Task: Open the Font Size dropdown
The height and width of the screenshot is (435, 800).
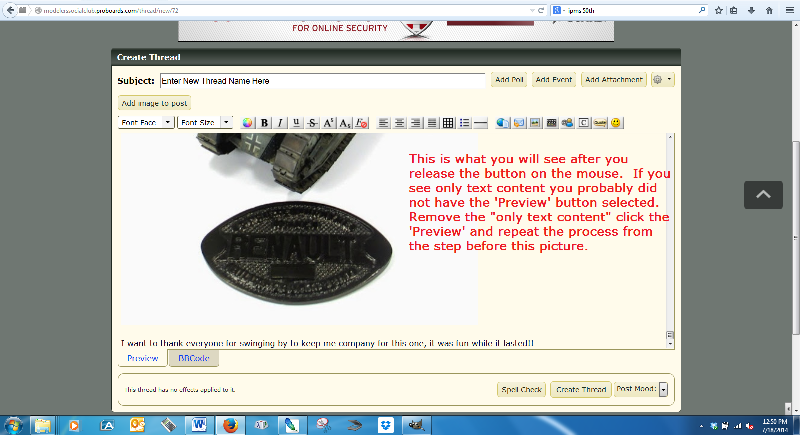Action: click(x=205, y=122)
